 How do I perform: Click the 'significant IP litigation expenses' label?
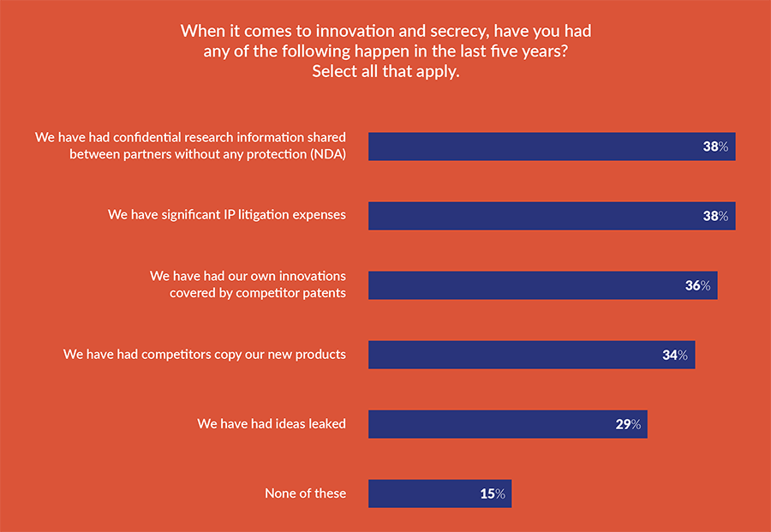click(227, 214)
